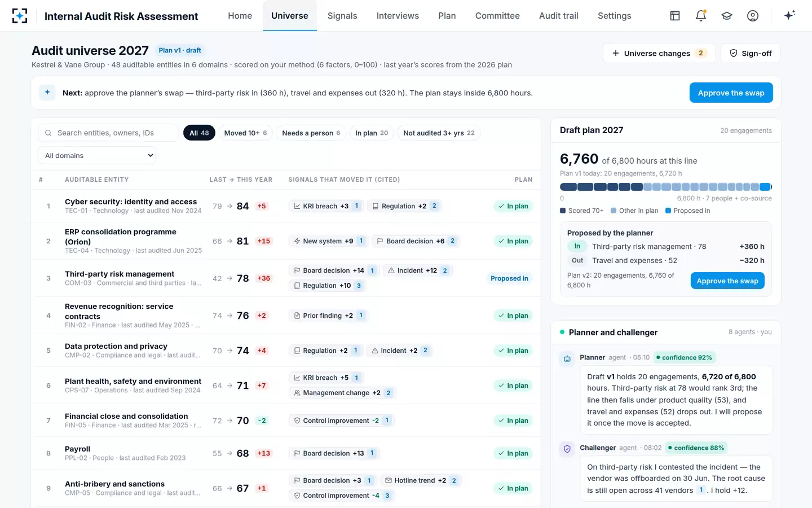Click the draft plan hours progress bar
The image size is (812, 508).
pos(666,187)
